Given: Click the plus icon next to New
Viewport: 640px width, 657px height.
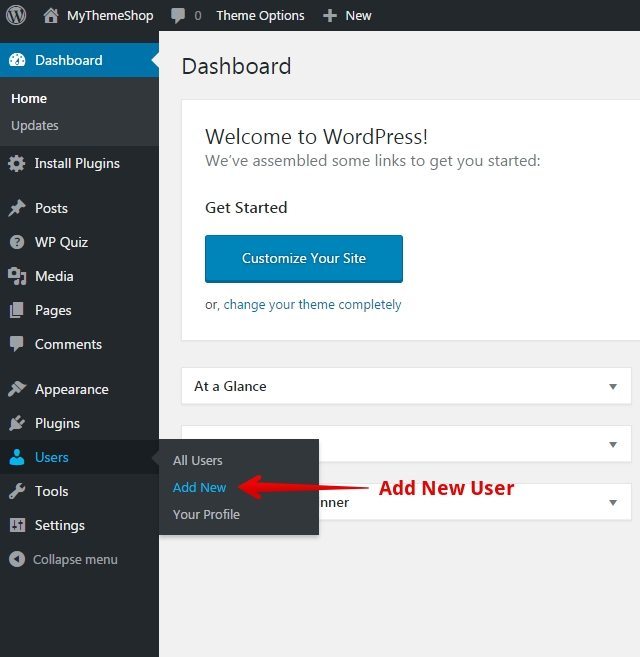Looking at the screenshot, I should point(330,16).
